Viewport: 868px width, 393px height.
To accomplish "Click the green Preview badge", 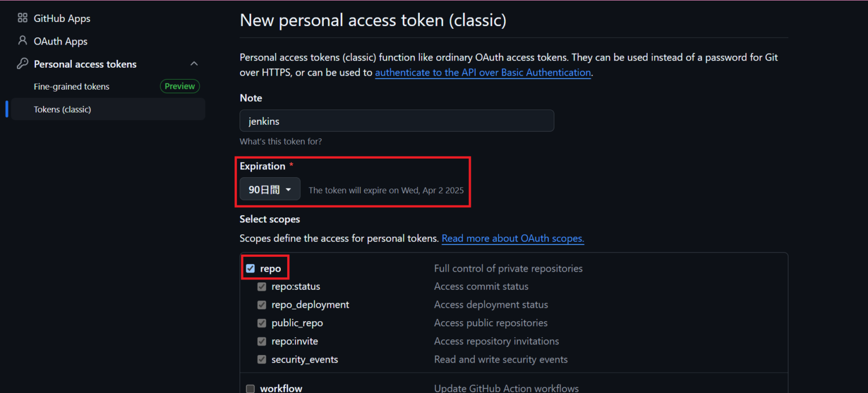I will (180, 86).
